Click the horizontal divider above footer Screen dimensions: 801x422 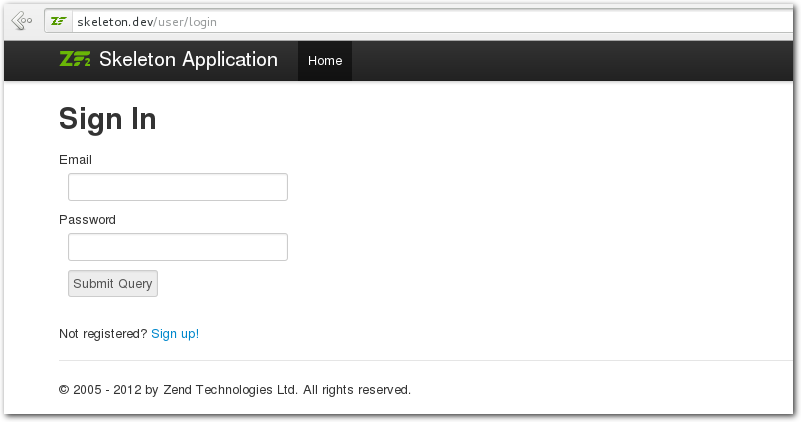point(426,361)
